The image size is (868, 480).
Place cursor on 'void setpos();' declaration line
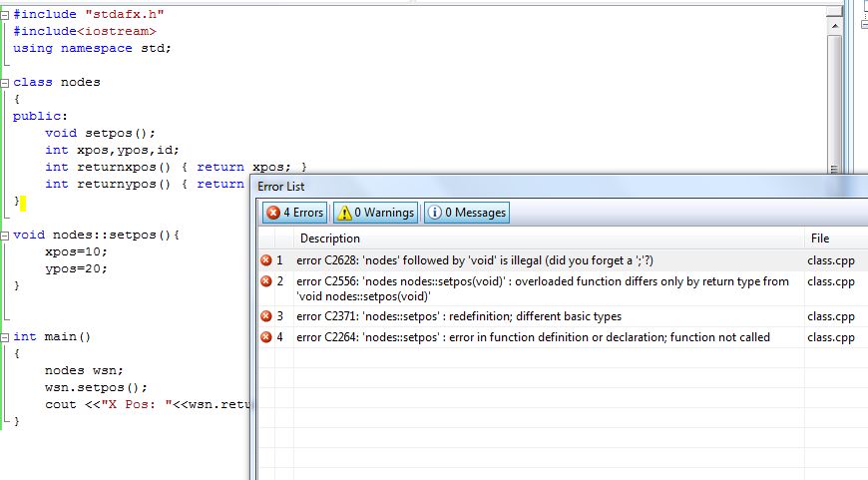[100, 134]
